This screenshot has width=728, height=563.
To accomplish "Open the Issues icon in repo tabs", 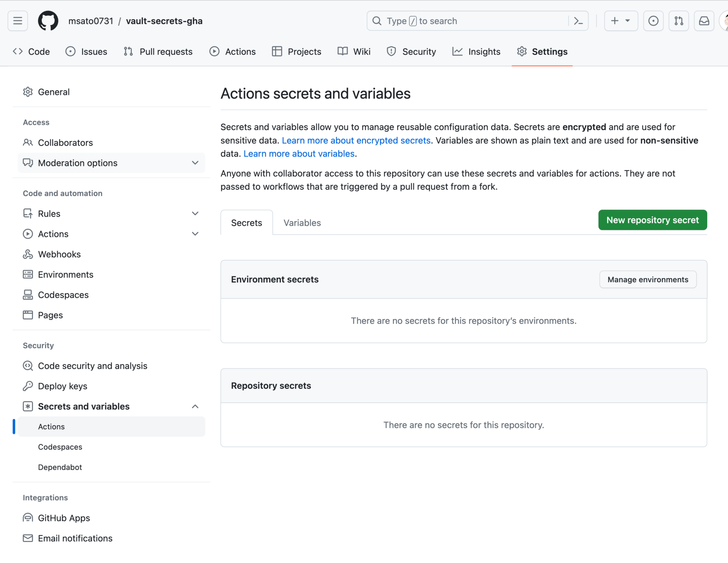I will [71, 52].
